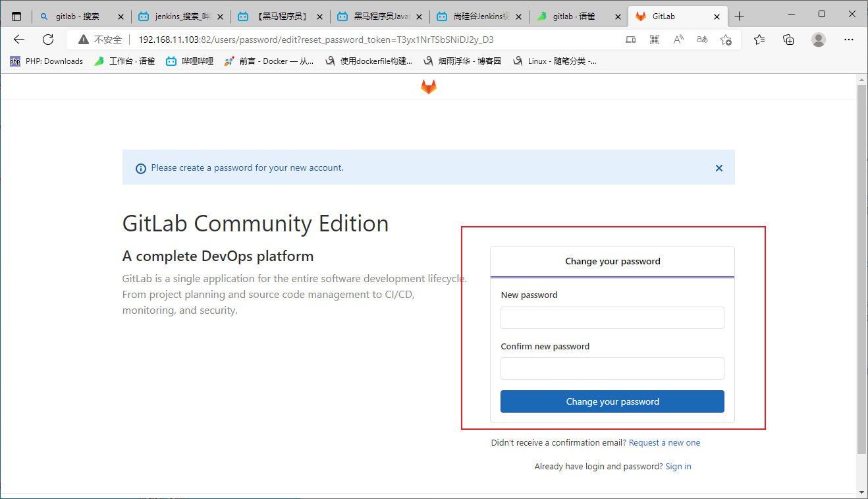Click the address bar URL
The width and height of the screenshot is (868, 499).
click(x=316, y=40)
